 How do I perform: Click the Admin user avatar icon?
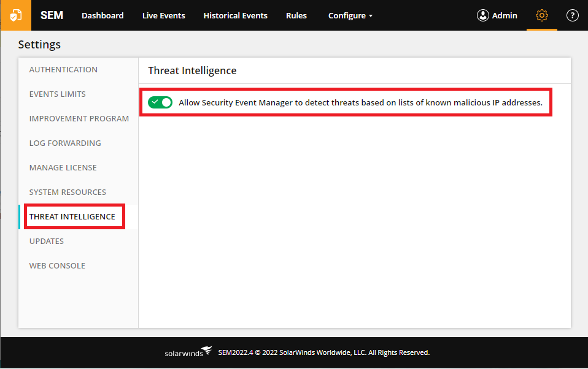click(x=482, y=15)
